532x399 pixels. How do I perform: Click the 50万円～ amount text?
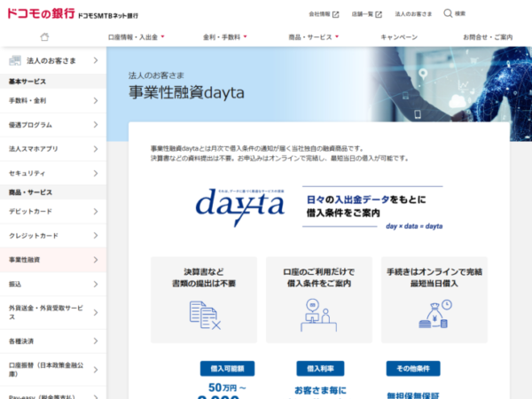pos(227,387)
